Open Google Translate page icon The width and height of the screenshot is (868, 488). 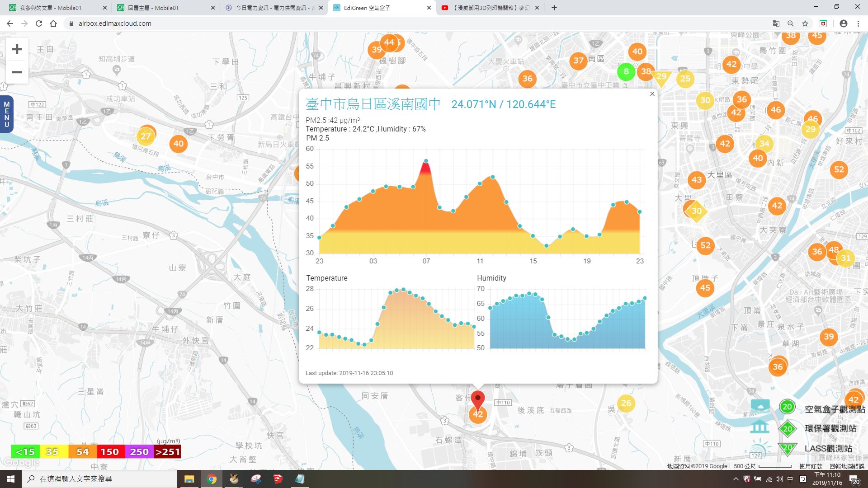click(776, 23)
